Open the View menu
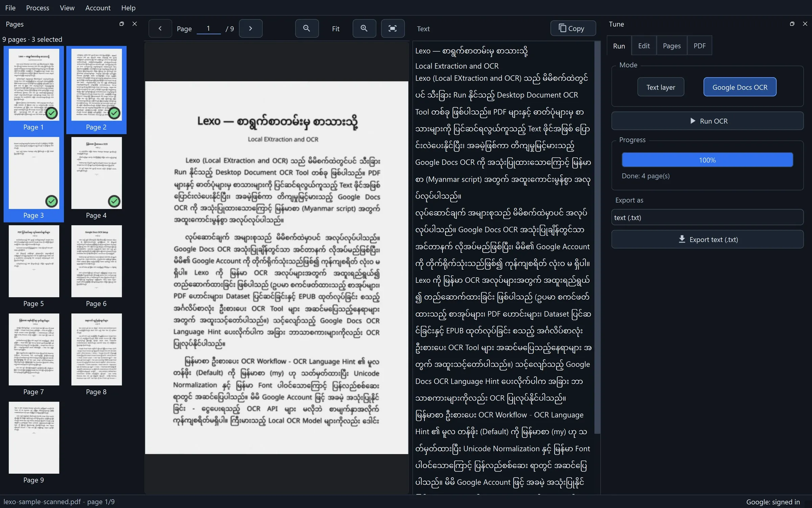The height and width of the screenshot is (508, 812). 67,8
